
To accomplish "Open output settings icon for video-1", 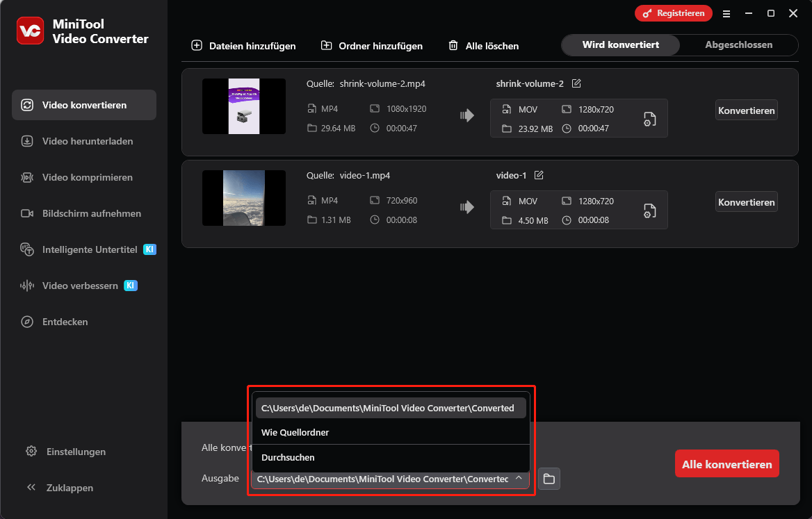I will tap(650, 211).
